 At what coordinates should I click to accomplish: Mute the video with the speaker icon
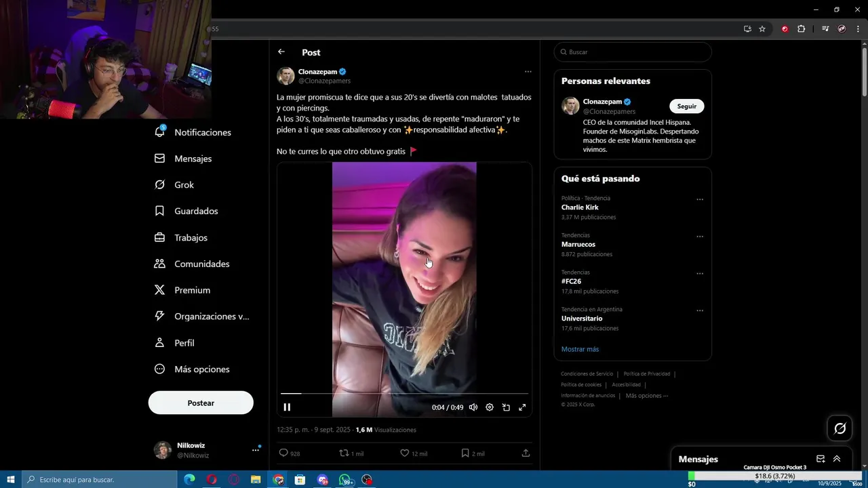pyautogui.click(x=473, y=407)
